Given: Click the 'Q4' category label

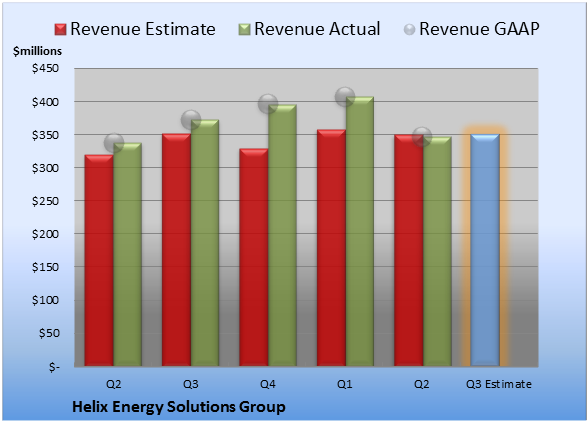Looking at the screenshot, I should click(x=268, y=384).
